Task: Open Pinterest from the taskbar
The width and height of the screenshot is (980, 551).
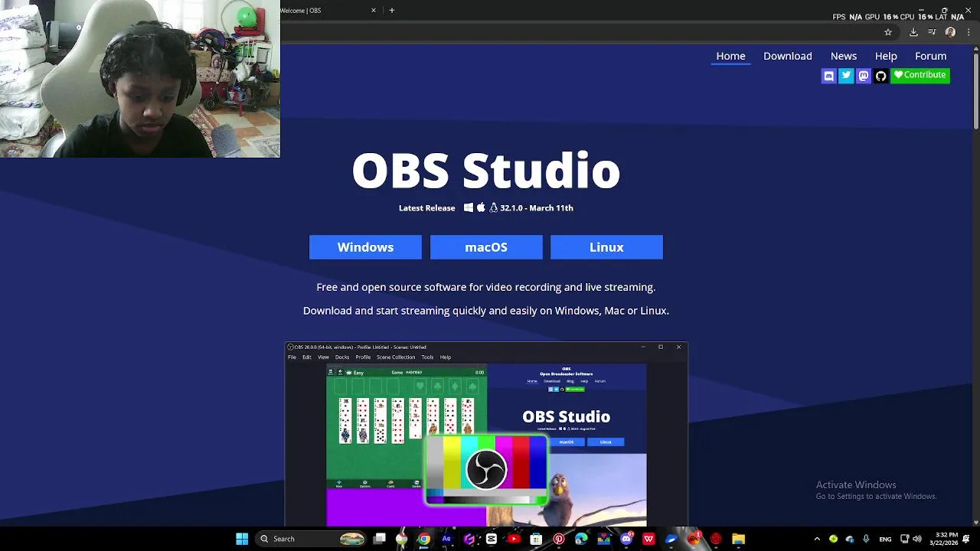Action: pos(559,539)
